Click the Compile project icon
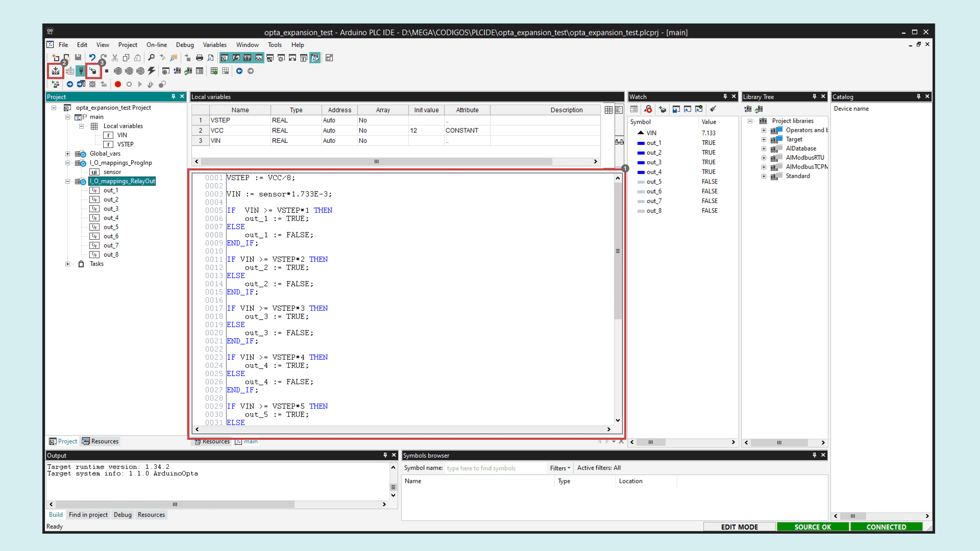Viewport: 980px width, 551px height. click(56, 71)
